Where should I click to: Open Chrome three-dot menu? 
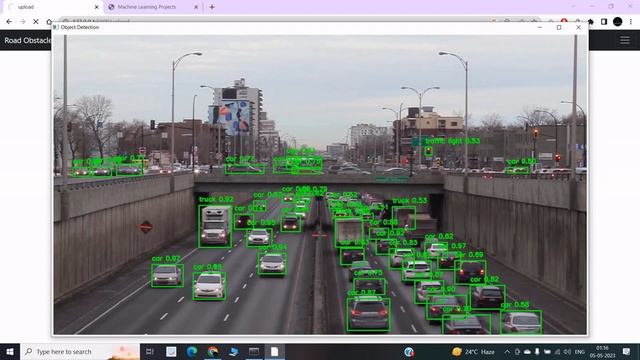click(631, 22)
